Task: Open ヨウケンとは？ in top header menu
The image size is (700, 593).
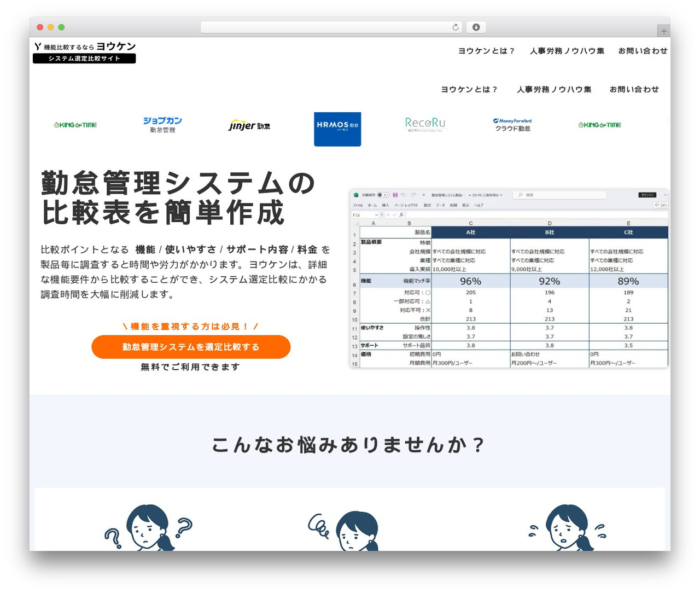Action: pyautogui.click(x=487, y=51)
